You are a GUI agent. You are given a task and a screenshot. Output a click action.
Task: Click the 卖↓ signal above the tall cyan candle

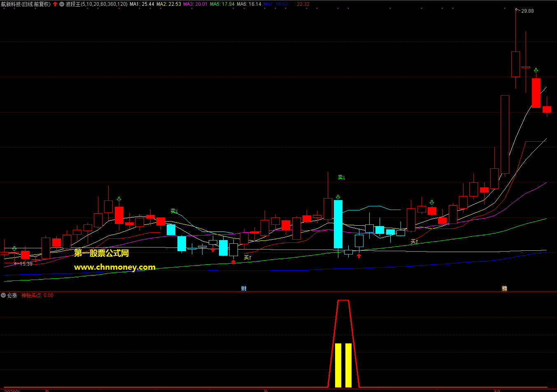coord(341,177)
